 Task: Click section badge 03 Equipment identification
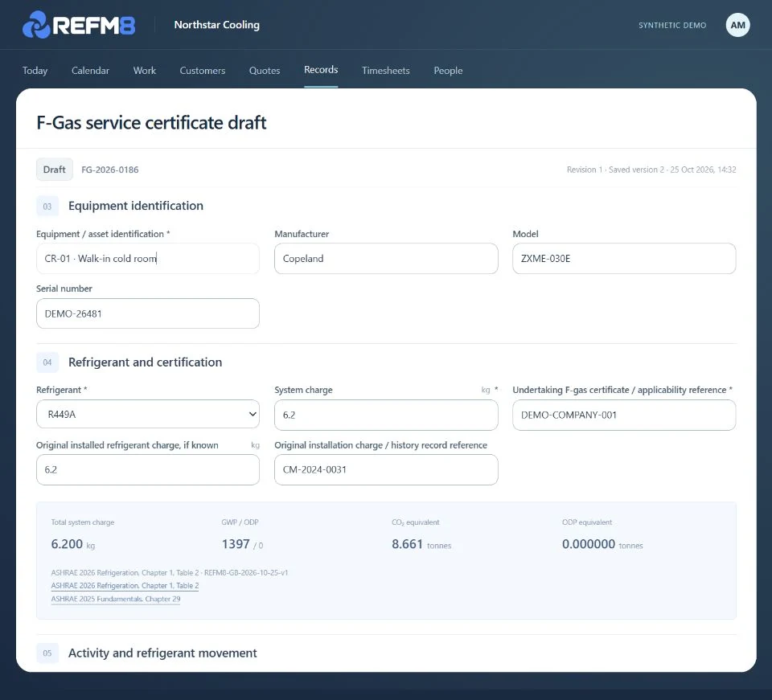(47, 206)
